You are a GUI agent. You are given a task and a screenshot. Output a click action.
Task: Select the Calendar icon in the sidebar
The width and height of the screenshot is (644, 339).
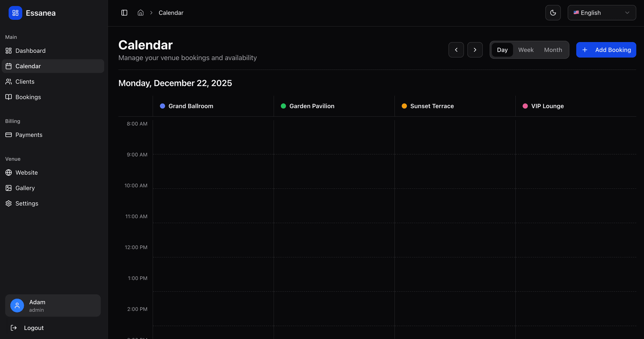(9, 66)
